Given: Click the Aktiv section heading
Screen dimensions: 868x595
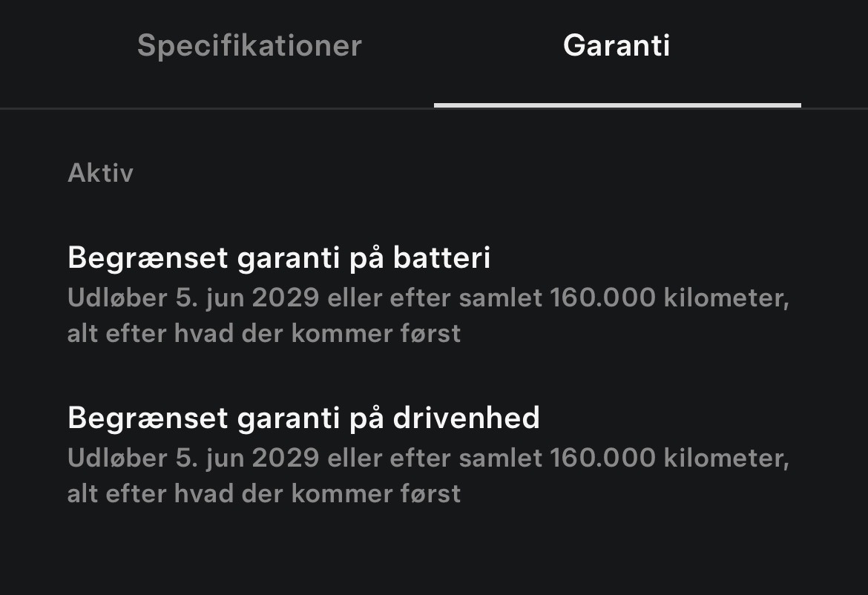Looking at the screenshot, I should 100,174.
